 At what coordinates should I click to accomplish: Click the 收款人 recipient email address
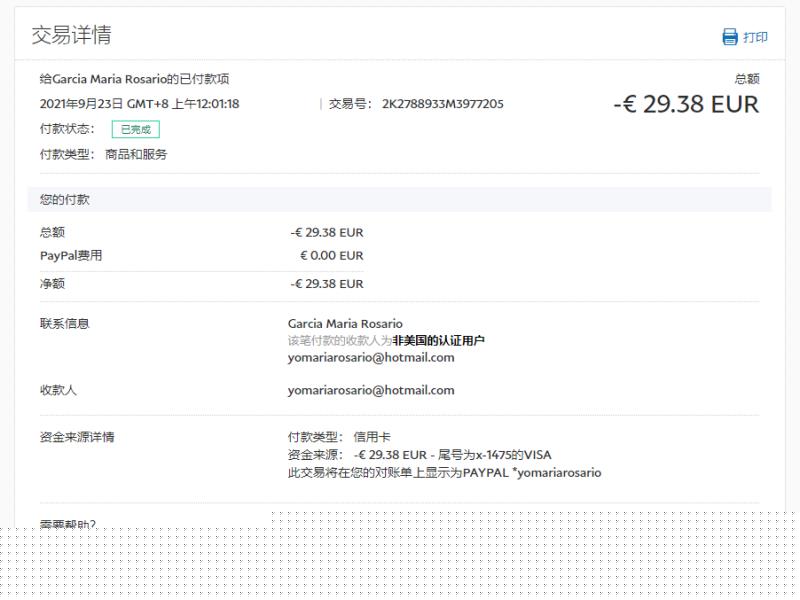click(370, 390)
